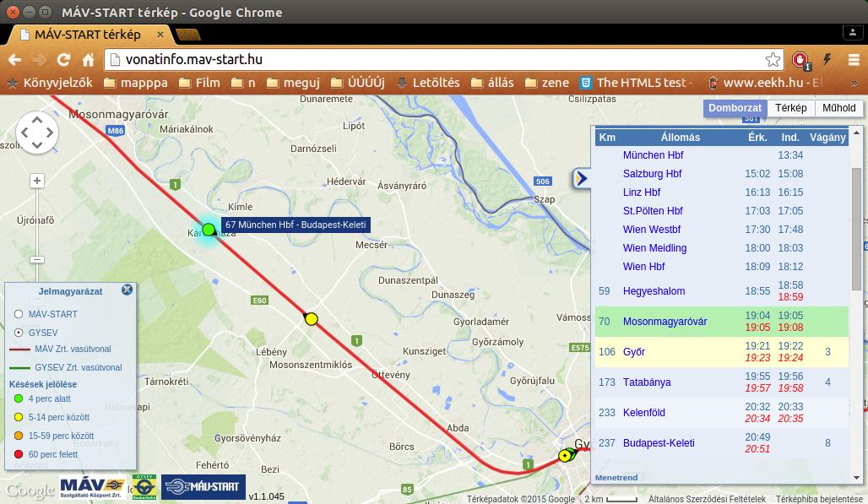Screen dimensions: 868x504
Task: Select the MÁV-START radio button
Action: point(19,314)
